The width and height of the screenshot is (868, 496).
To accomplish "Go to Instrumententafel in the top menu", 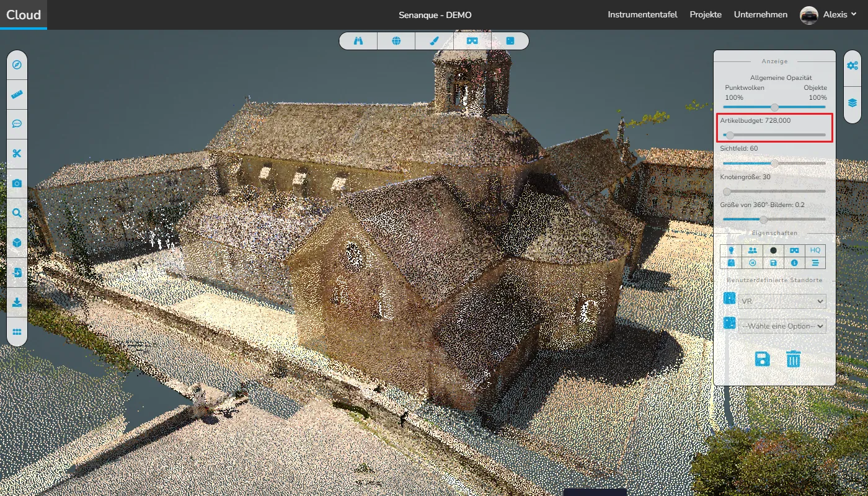I will [x=642, y=15].
